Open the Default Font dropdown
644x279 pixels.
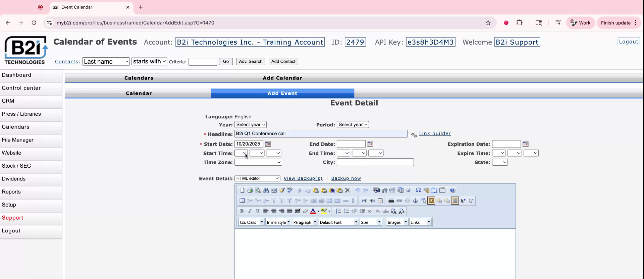click(338, 222)
